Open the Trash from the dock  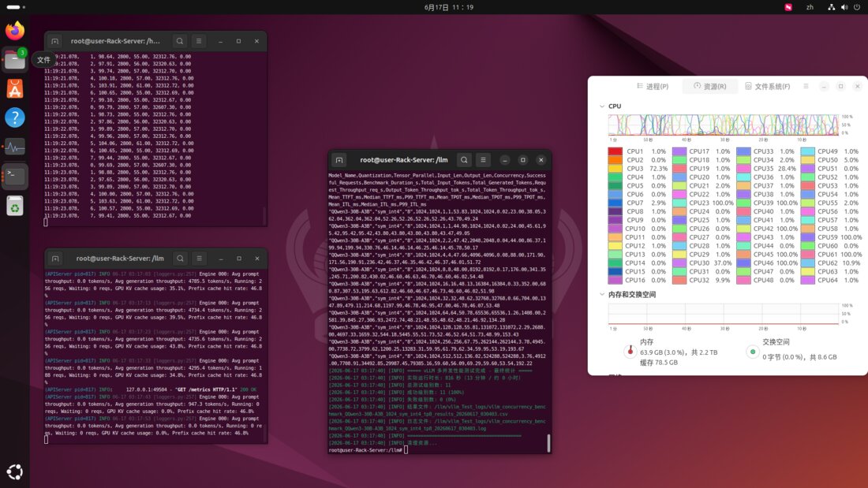pos(15,206)
